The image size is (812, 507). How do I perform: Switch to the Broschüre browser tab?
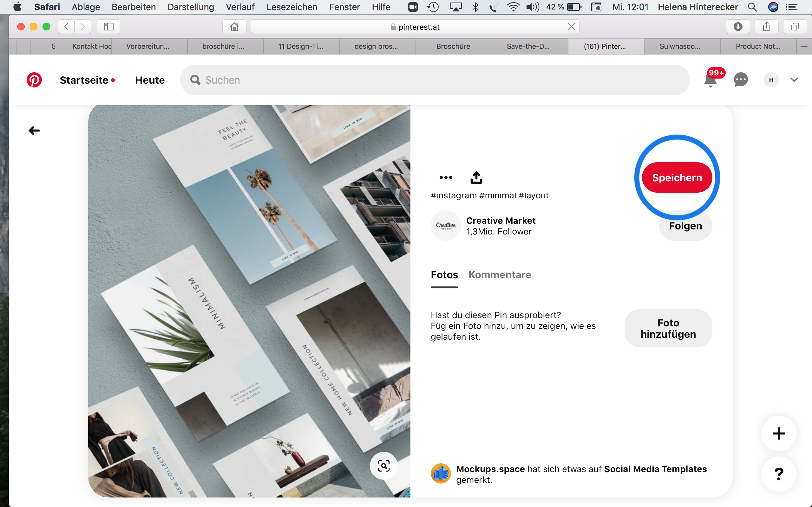[x=453, y=46]
